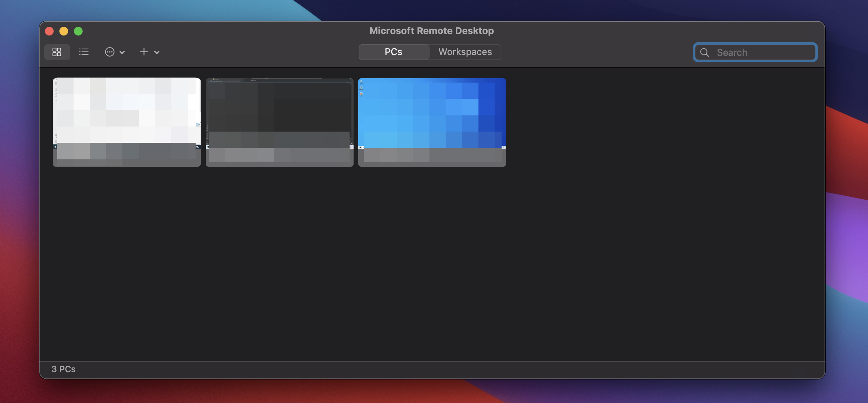Click the plus icon to add a PC
The image size is (868, 403).
click(x=144, y=52)
